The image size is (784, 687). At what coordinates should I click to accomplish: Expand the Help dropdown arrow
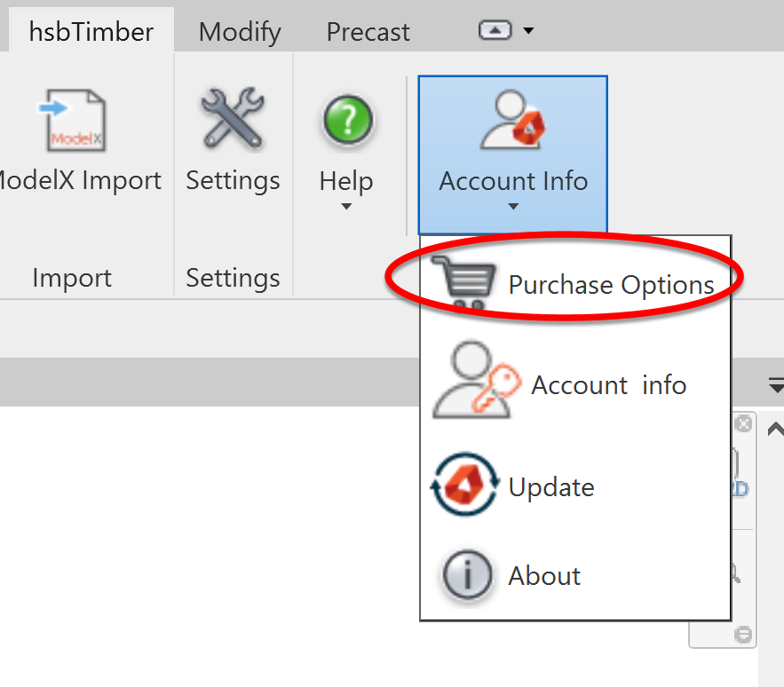(x=346, y=207)
